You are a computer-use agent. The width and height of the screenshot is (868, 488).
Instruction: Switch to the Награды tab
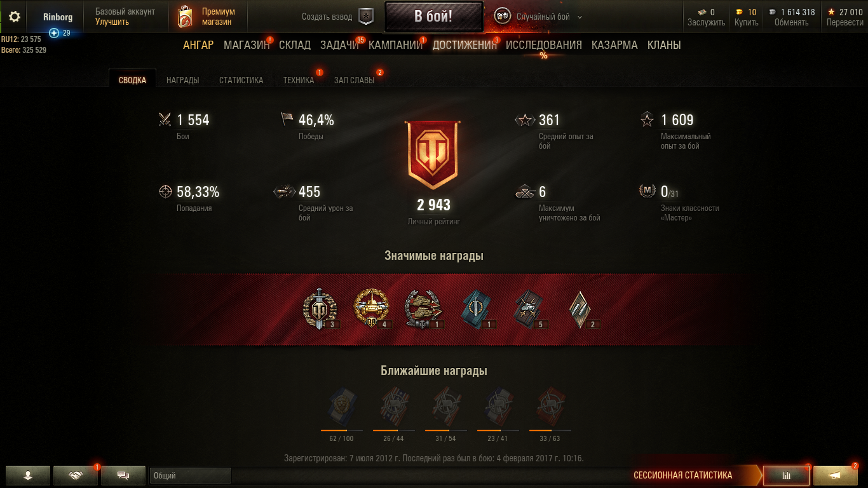183,80
